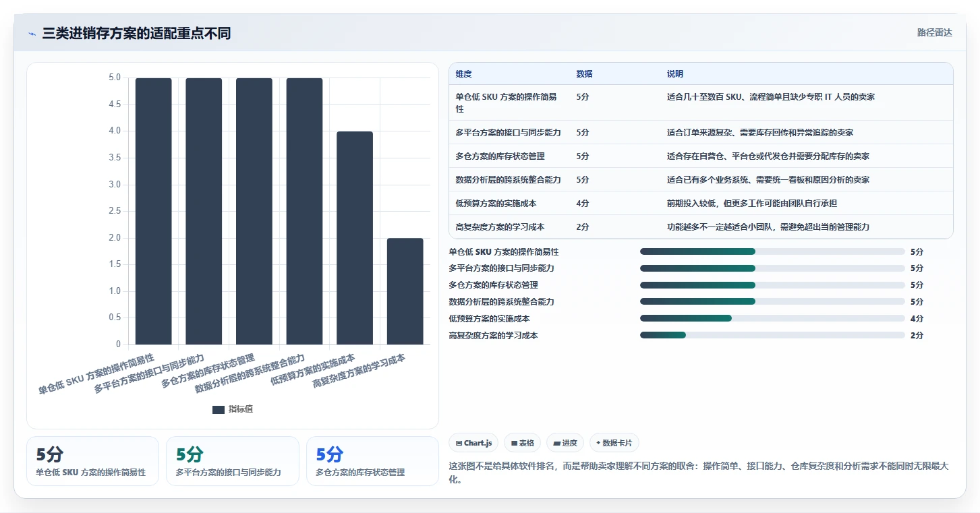Click x-axis label 高复杂度方案的学习成本 under chart

point(359,371)
